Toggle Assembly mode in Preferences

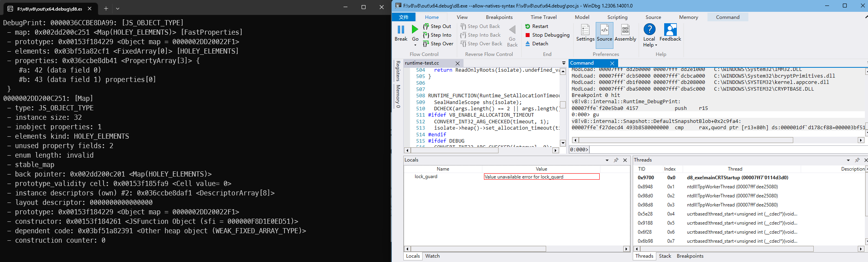(x=625, y=30)
